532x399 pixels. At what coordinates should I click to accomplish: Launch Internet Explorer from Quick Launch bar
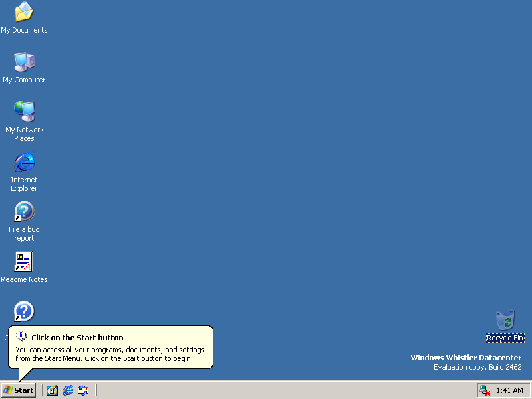(x=68, y=390)
